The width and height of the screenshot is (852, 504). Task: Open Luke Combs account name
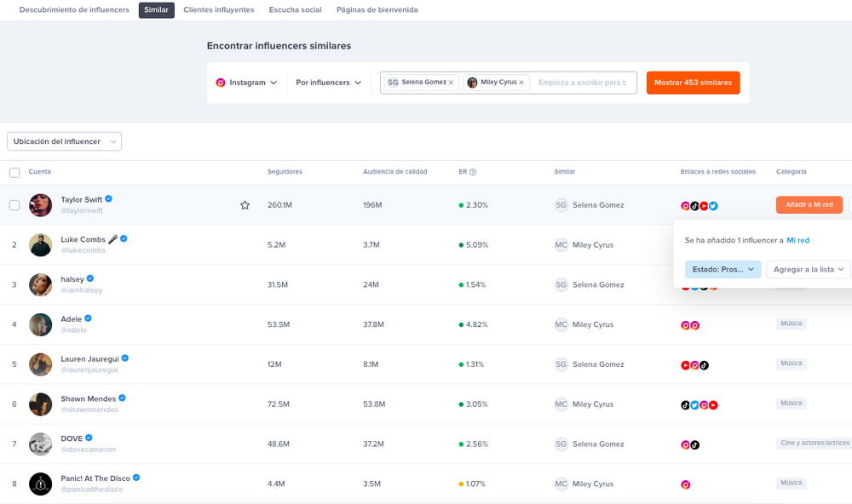point(83,239)
